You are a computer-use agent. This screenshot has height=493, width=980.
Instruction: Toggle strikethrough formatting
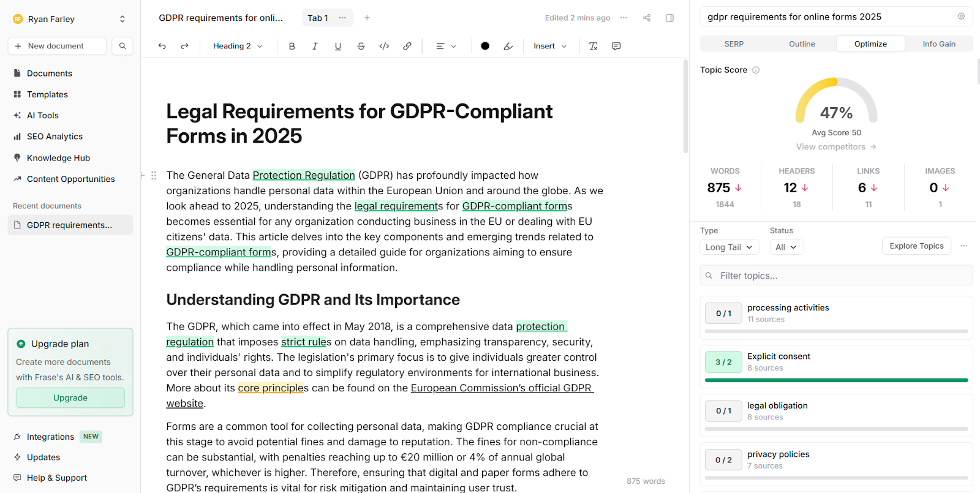pyautogui.click(x=361, y=46)
